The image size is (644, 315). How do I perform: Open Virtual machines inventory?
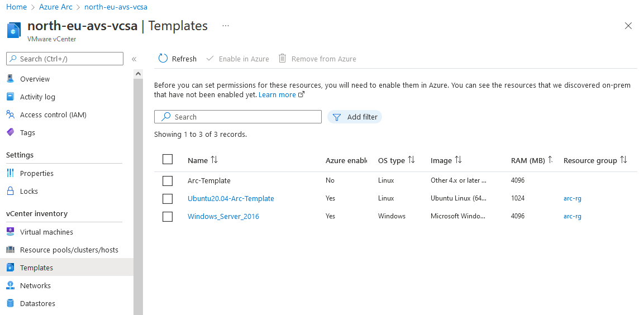46,232
